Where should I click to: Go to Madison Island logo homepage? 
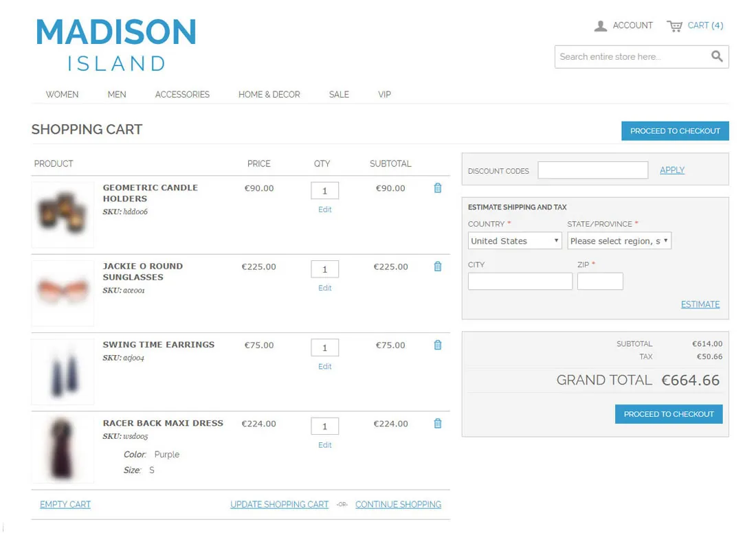(116, 45)
